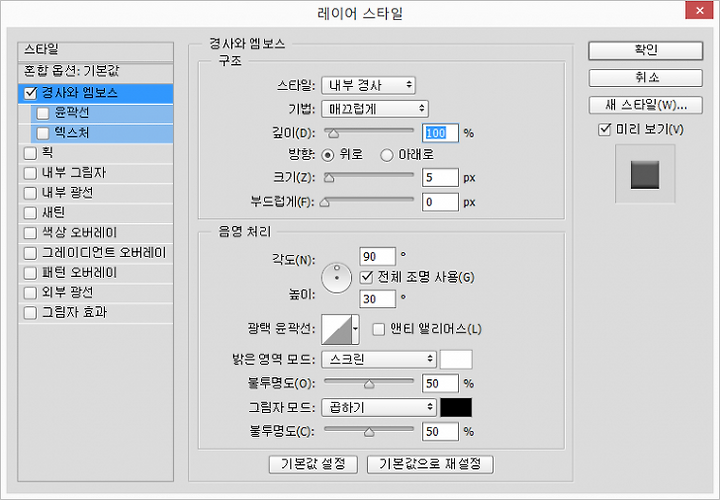
Task: Open the 기법 dropdown showing 매끄럽게
Action: (375, 109)
